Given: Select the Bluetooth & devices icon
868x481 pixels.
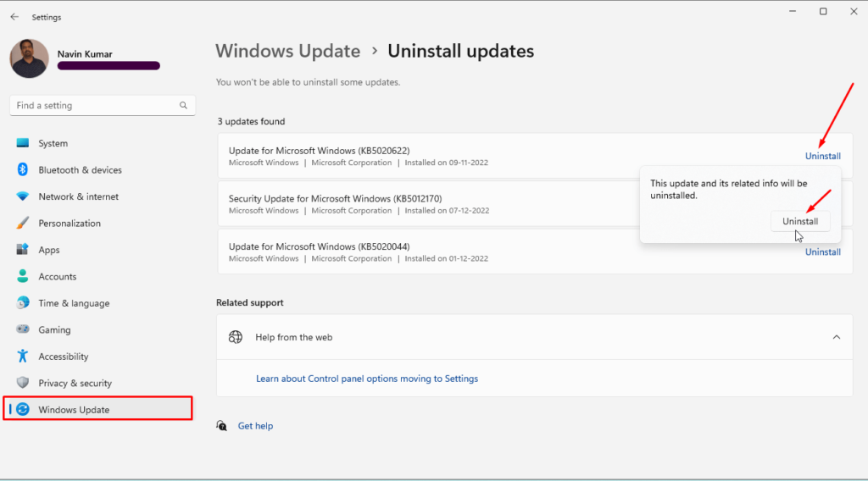Looking at the screenshot, I should coord(23,169).
